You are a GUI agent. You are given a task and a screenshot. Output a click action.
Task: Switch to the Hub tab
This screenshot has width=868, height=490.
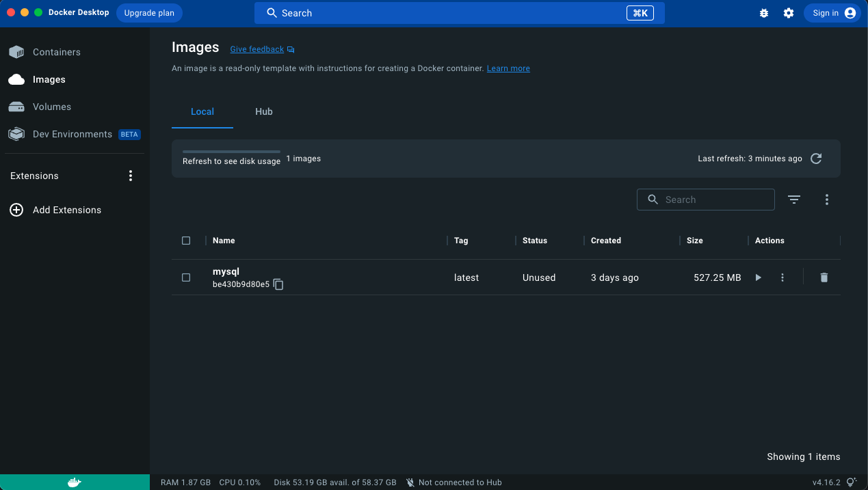pyautogui.click(x=264, y=111)
